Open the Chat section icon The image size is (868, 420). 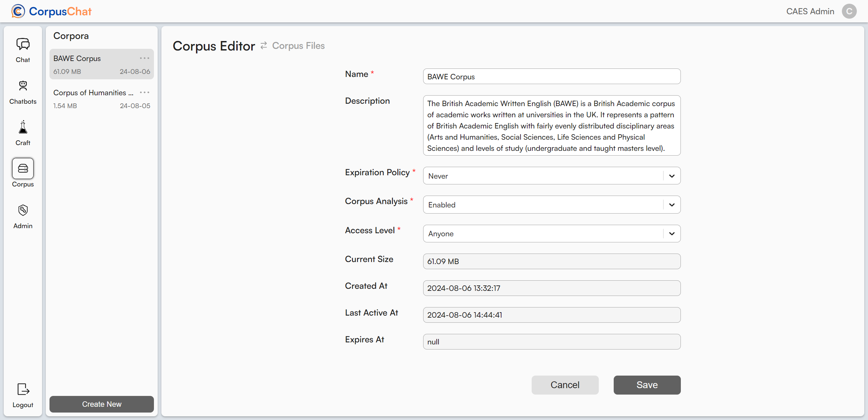tap(23, 44)
